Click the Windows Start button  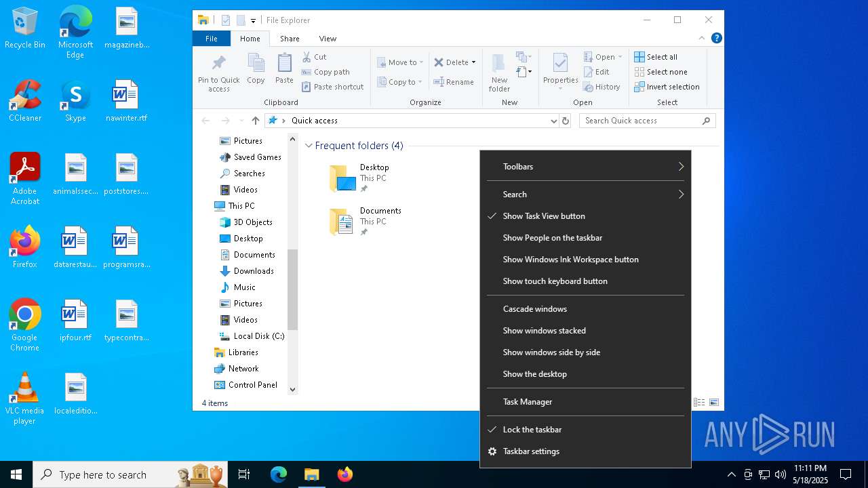coord(16,474)
